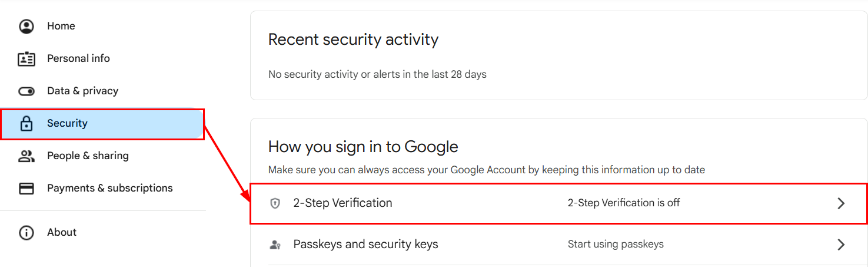Click the 2-Step Verification shield icon
Viewport: 868px width, 267px height.
point(275,203)
